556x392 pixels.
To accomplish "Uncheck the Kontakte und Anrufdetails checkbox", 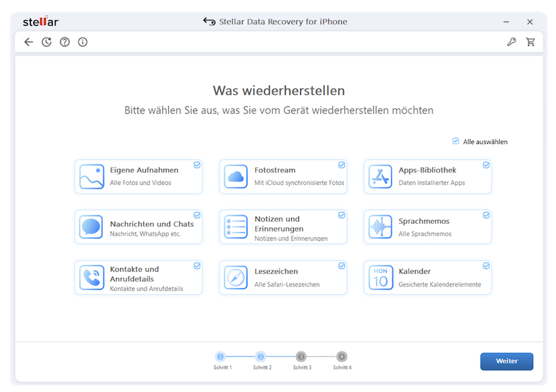I will [197, 266].
